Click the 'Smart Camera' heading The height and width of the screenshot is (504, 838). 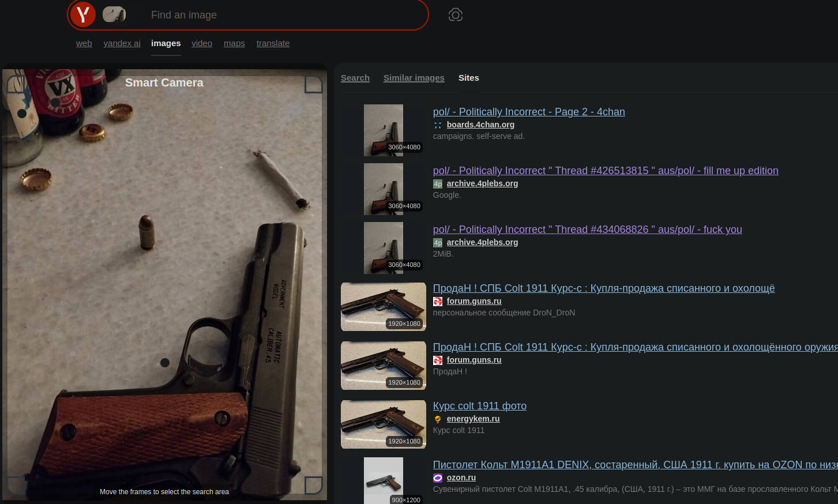pyautogui.click(x=164, y=82)
